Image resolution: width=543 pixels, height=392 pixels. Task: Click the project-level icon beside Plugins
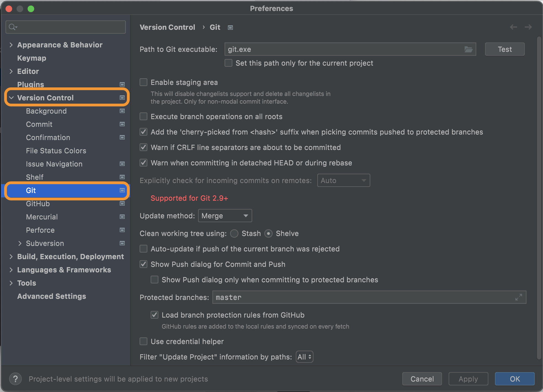point(122,84)
